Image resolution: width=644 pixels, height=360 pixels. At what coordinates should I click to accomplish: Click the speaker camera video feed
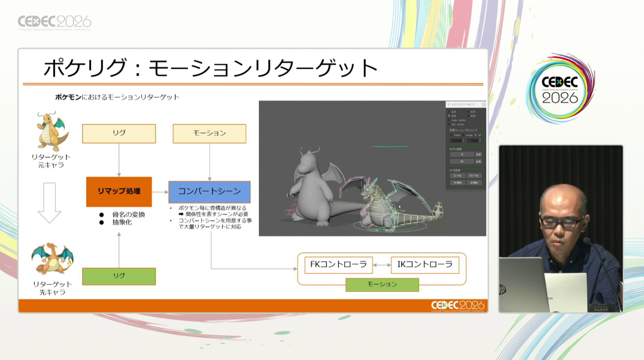(x=561, y=229)
